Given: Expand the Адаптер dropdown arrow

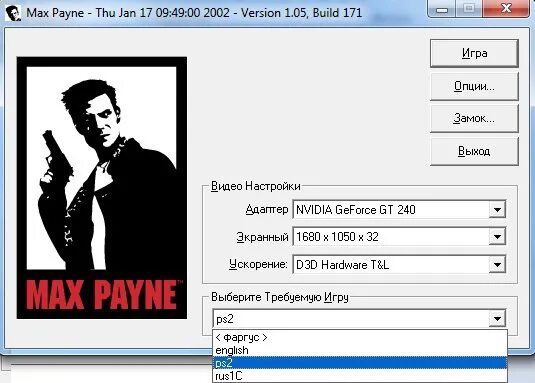Looking at the screenshot, I should pos(497,210).
